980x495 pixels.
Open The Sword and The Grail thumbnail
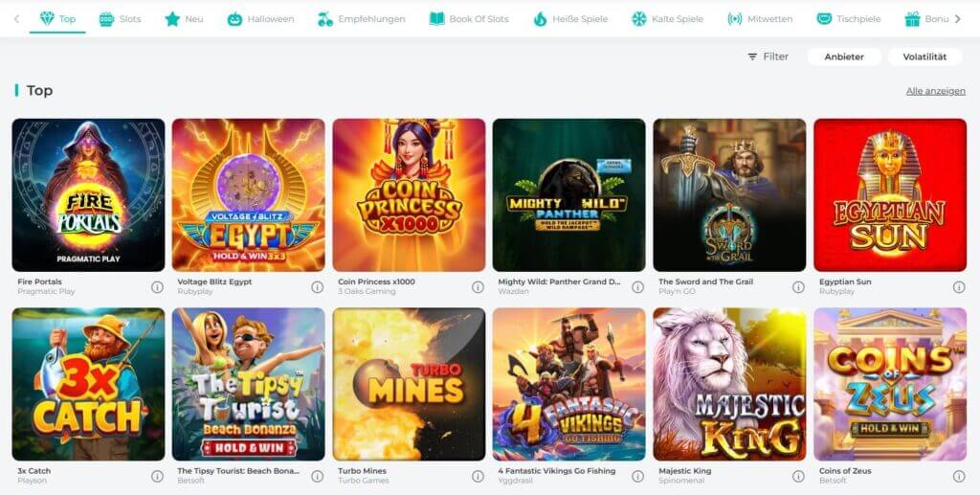click(x=729, y=195)
